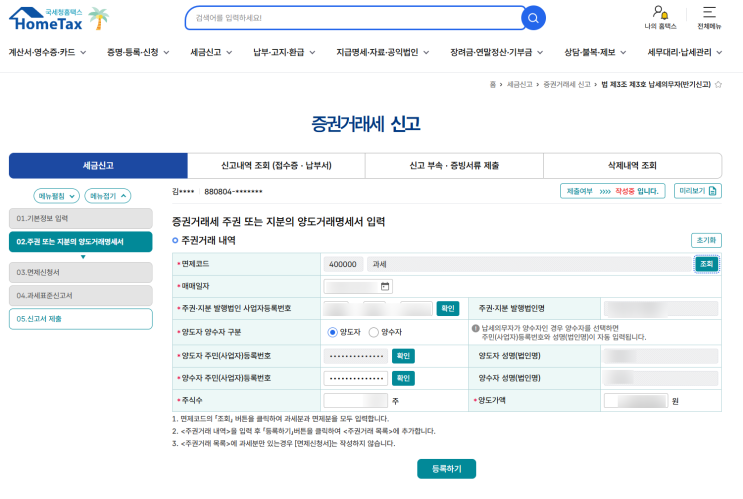Click the 주식수 input field
The width and height of the screenshot is (743, 499).
pyautogui.click(x=356, y=400)
